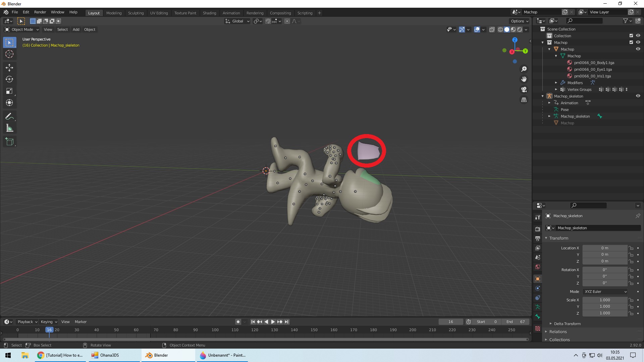The image size is (644, 362).
Task: Open the Output properties tab
Action: [538, 239]
